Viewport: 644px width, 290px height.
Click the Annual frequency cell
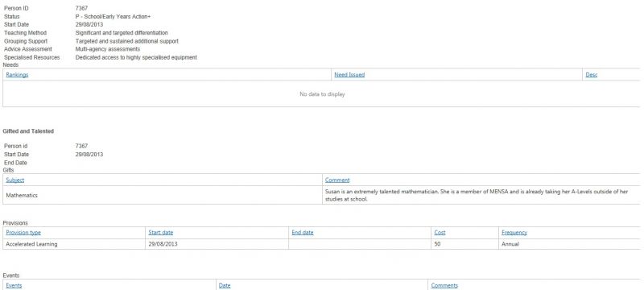(x=569, y=244)
